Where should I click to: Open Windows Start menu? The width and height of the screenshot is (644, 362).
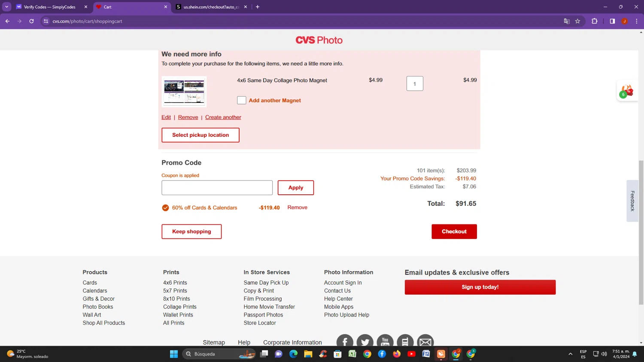pos(174,354)
